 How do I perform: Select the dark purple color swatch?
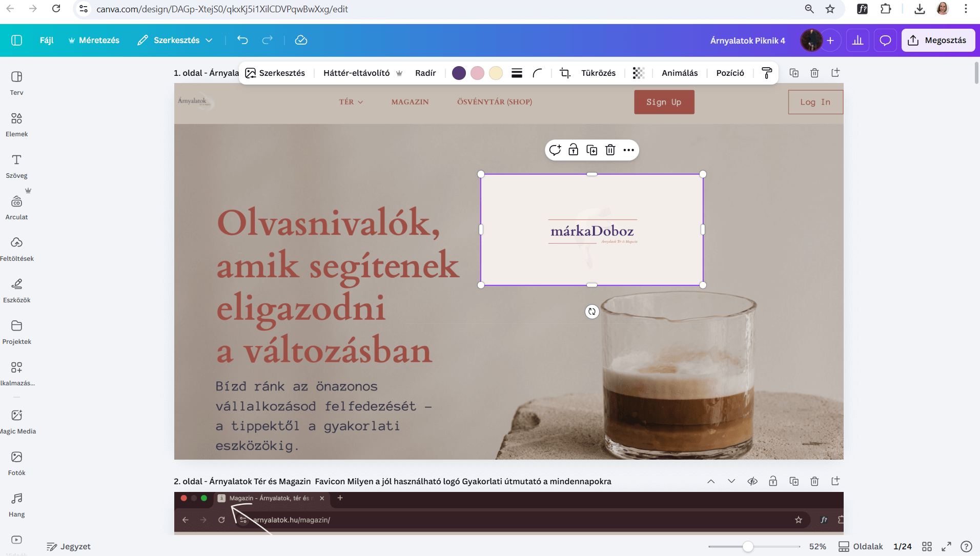(x=459, y=73)
